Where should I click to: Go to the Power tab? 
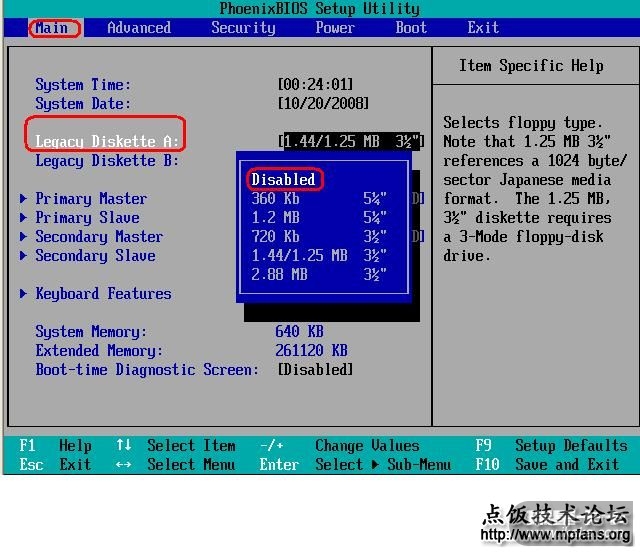tap(335, 28)
